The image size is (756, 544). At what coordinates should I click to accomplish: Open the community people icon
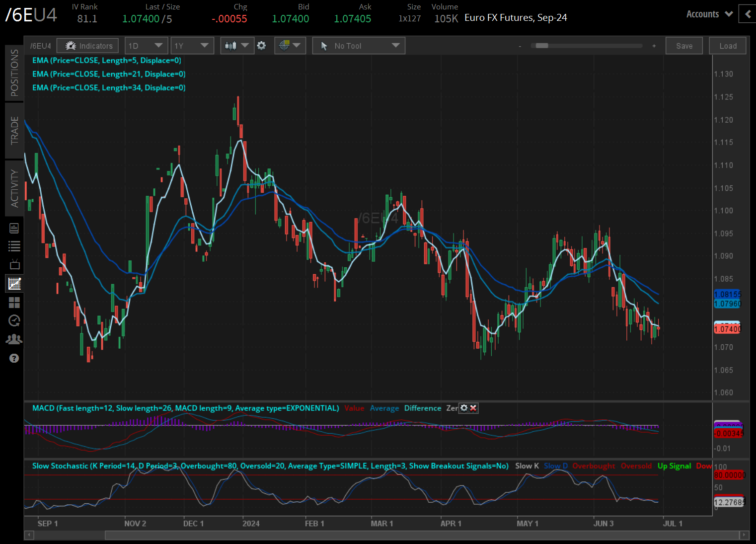(x=14, y=339)
